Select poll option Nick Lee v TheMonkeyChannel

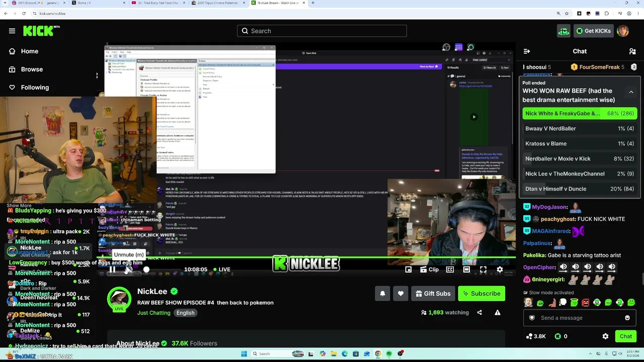click(x=580, y=174)
